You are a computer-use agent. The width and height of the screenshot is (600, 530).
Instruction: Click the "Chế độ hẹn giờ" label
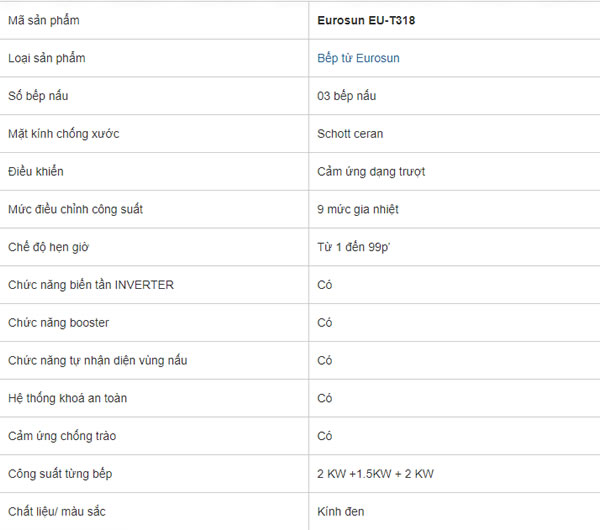[x=49, y=247]
